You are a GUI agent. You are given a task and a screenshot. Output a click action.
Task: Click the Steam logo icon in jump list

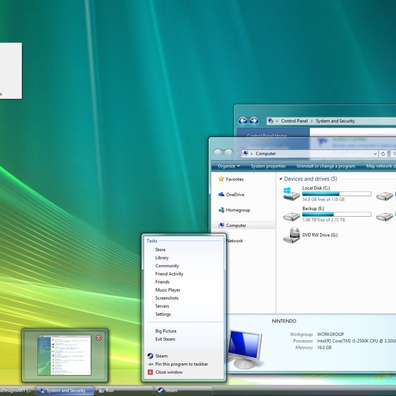coord(150,356)
